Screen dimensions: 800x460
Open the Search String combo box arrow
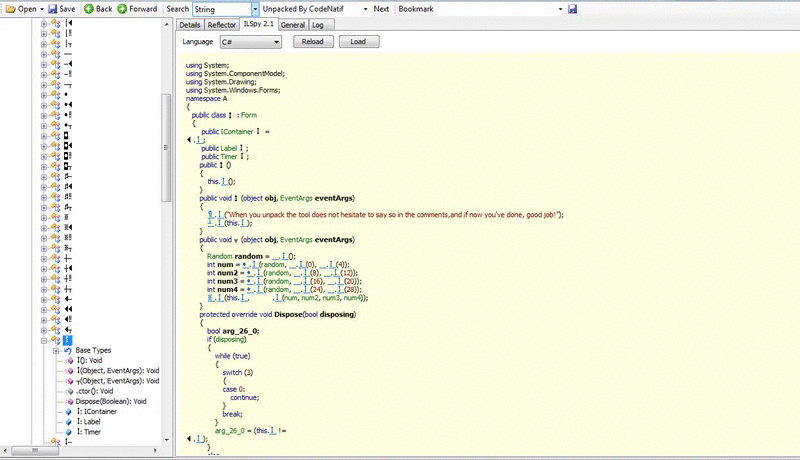[x=255, y=9]
